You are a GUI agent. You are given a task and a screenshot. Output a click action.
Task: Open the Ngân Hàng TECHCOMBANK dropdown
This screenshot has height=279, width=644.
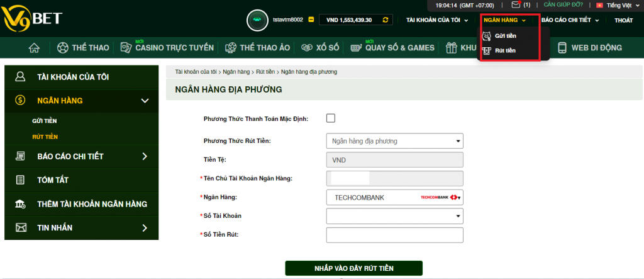click(x=395, y=198)
